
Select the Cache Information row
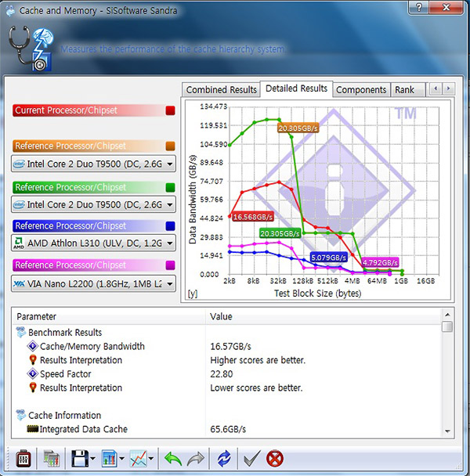click(226, 415)
